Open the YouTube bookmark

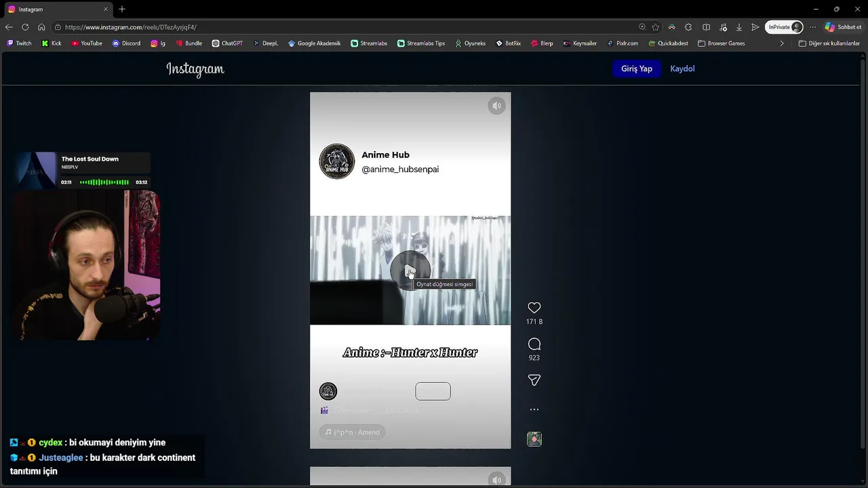click(87, 43)
